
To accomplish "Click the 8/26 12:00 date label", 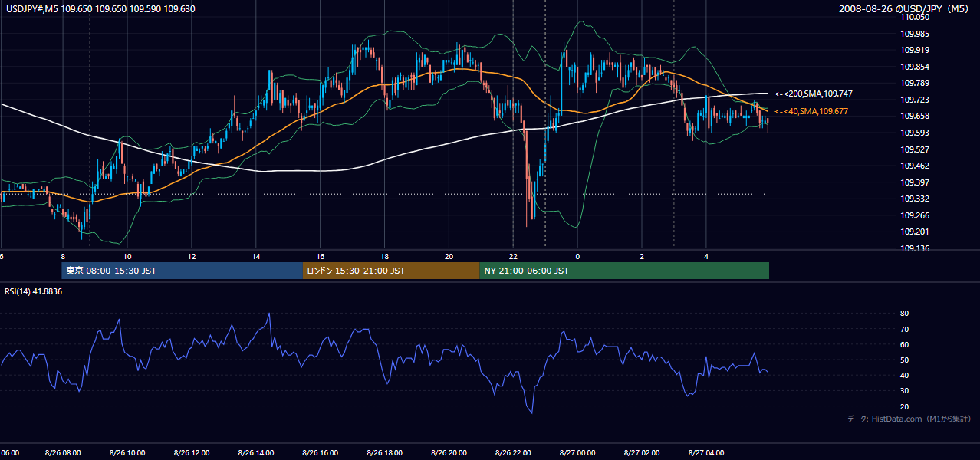I will (192, 453).
